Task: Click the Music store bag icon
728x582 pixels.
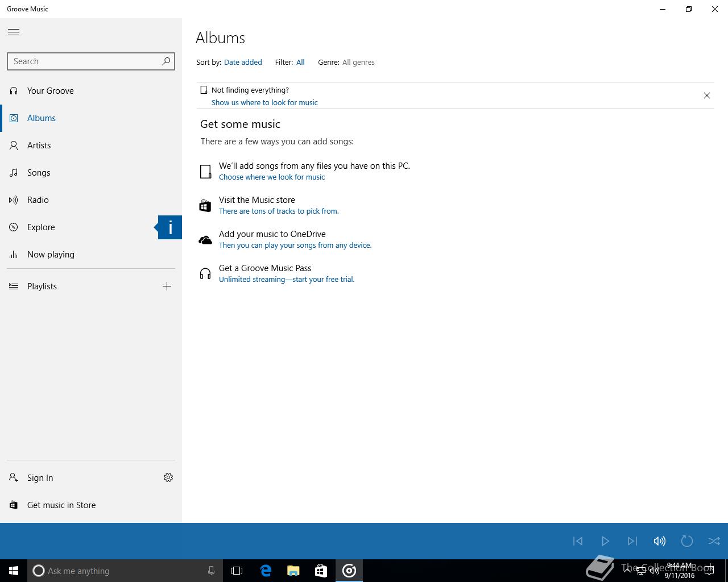Action: tap(205, 206)
